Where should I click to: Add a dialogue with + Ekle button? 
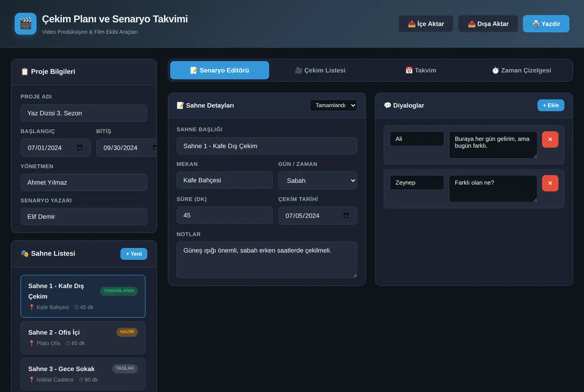pyautogui.click(x=551, y=105)
